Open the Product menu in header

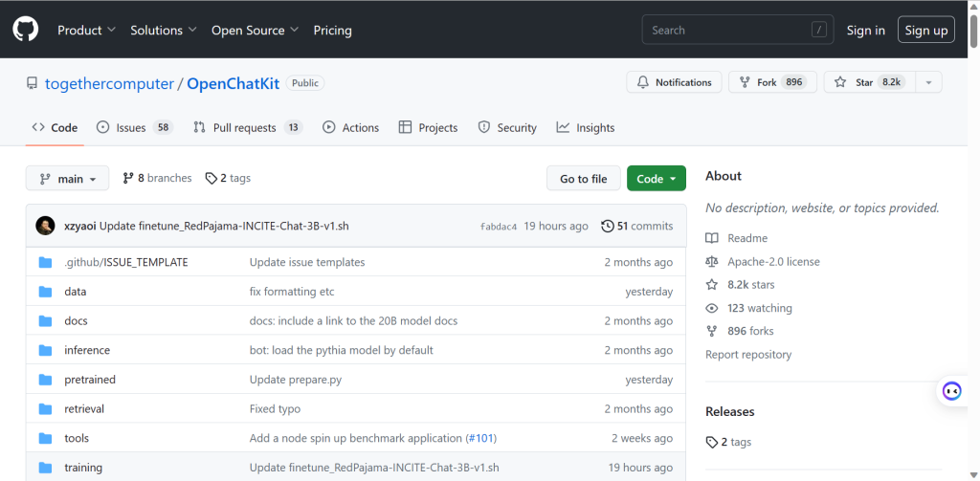point(86,30)
